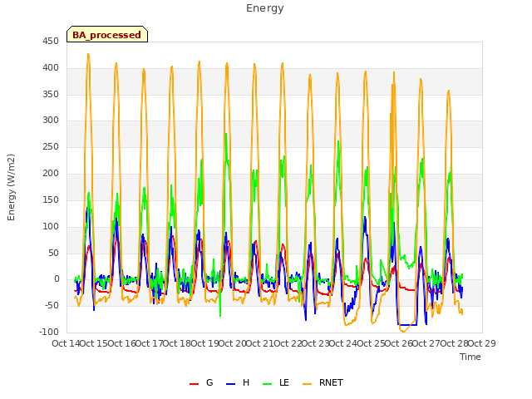Screen dimensions: 532x399
Task: Click the Energy chart title
Action: click(x=265, y=8)
